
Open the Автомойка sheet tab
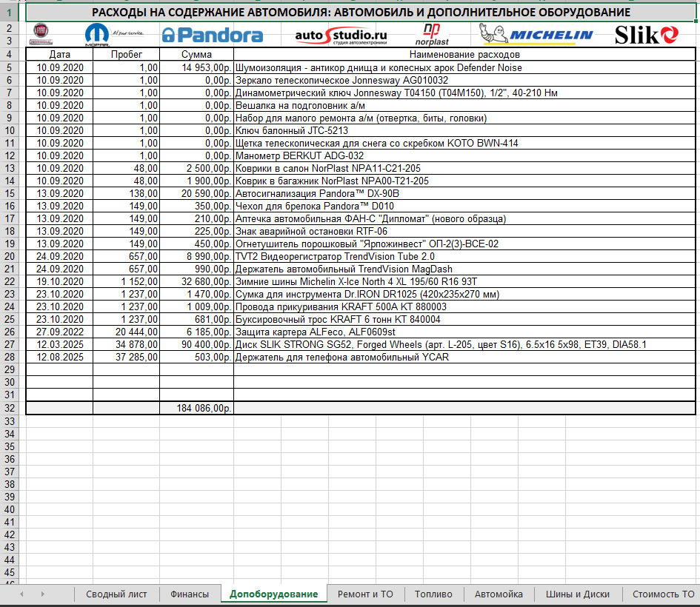[499, 594]
